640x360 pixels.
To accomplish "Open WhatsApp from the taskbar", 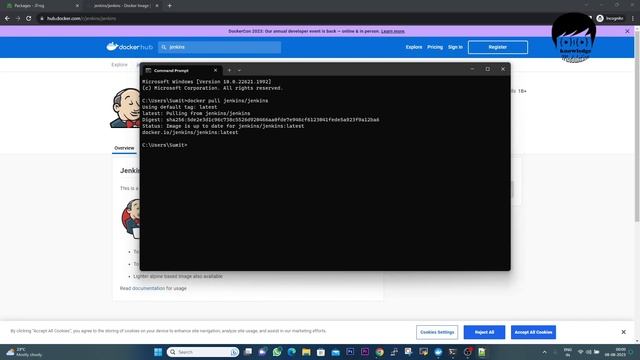I will click(277, 352).
